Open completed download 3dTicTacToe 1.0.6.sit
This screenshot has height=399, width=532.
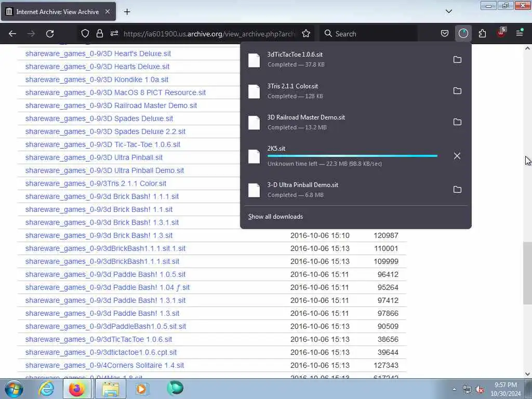click(x=344, y=59)
